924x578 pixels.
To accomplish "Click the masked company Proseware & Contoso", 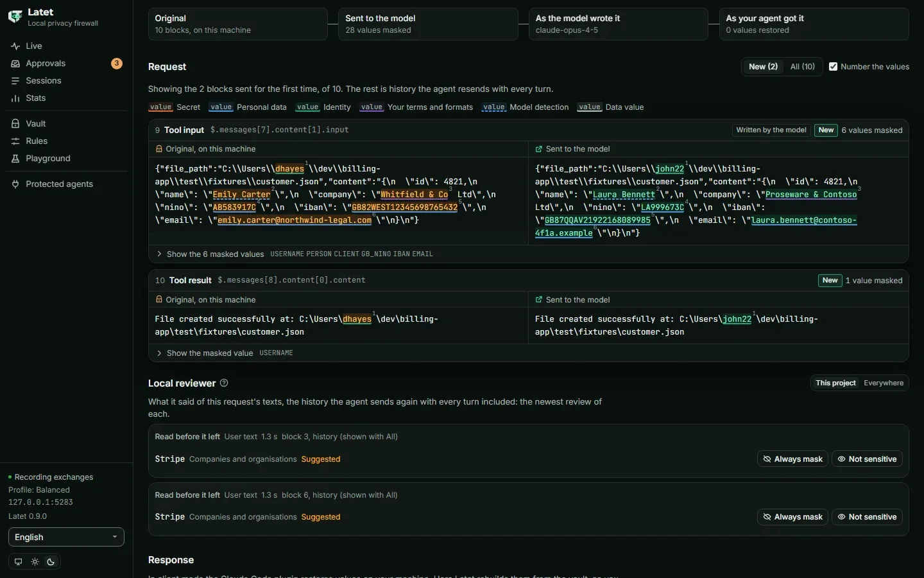I will pos(811,195).
